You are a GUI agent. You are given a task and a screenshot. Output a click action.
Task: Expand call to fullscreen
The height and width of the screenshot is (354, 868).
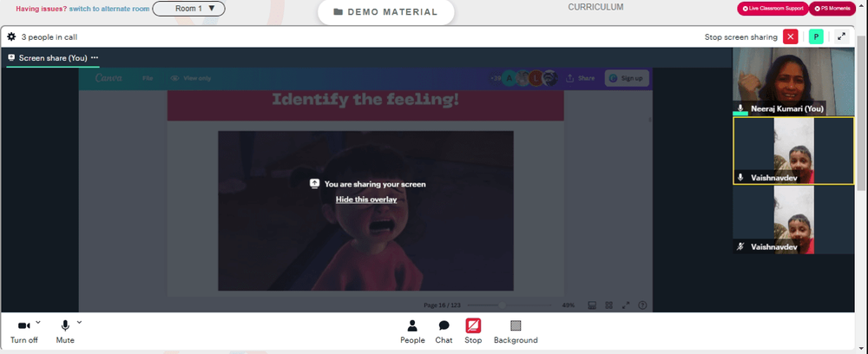click(841, 37)
